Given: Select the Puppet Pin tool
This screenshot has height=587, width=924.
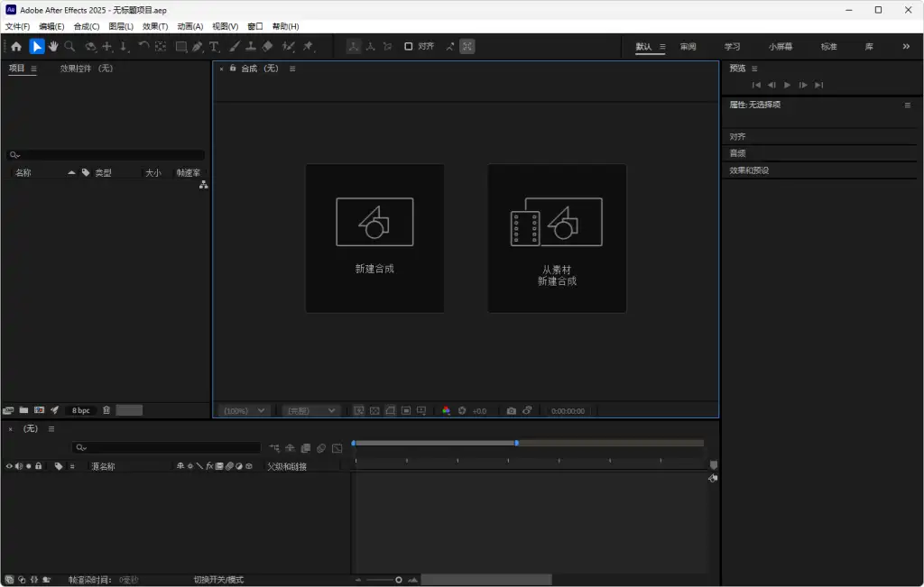Looking at the screenshot, I should (x=309, y=47).
